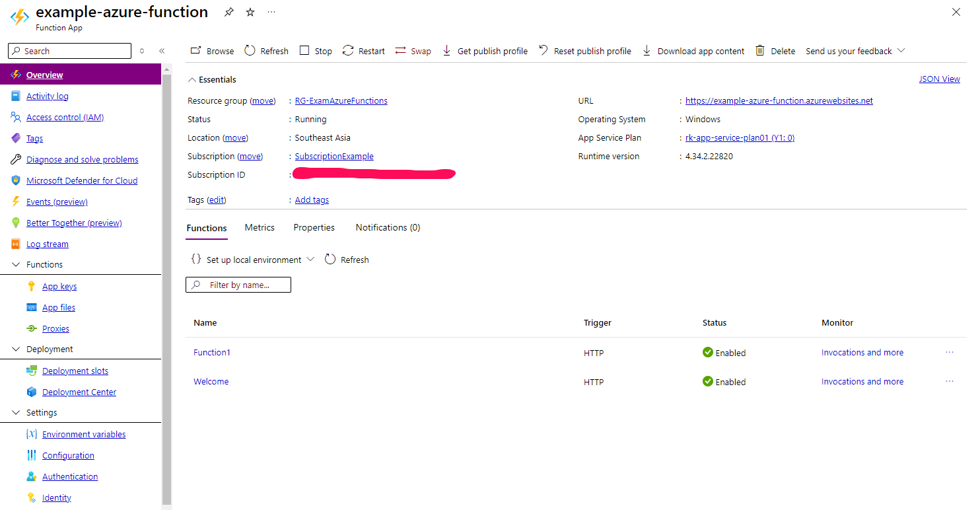Stop the function app
Image resolution: width=980 pixels, height=510 pixels.
click(316, 51)
